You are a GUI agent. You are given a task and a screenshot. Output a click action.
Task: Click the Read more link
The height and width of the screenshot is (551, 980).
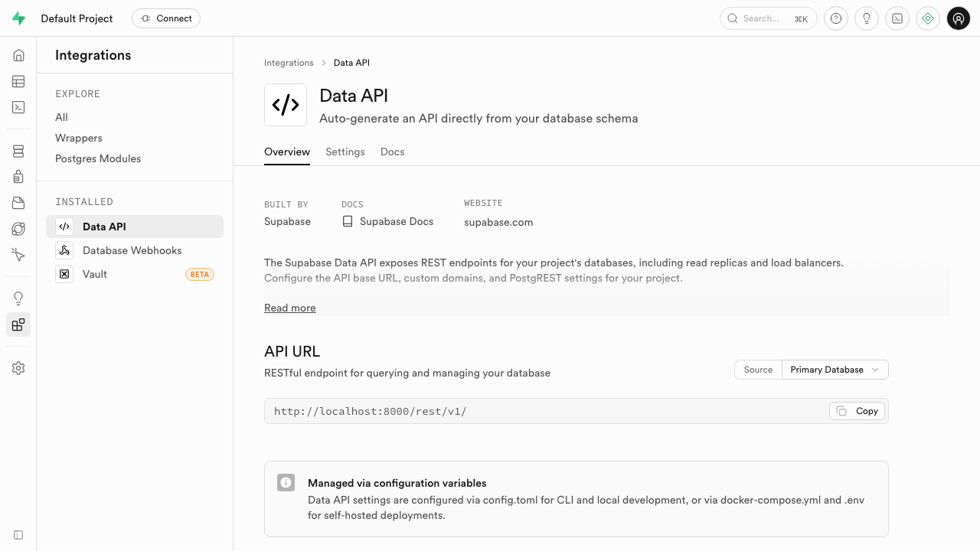(289, 308)
